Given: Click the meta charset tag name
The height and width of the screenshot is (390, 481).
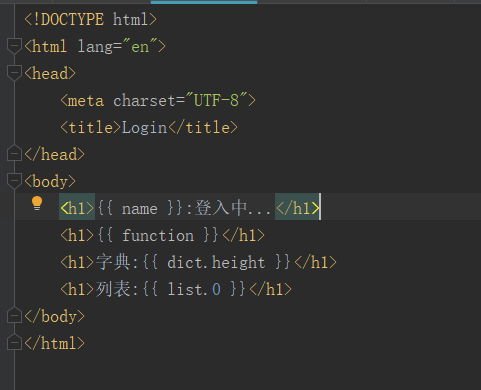Looking at the screenshot, I should (x=86, y=100).
